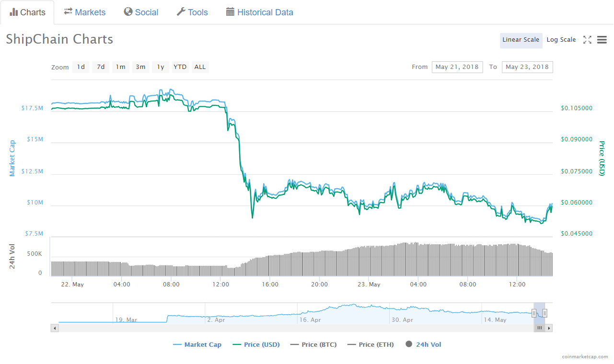
Task: Set zoom to 7d
Action: click(101, 67)
